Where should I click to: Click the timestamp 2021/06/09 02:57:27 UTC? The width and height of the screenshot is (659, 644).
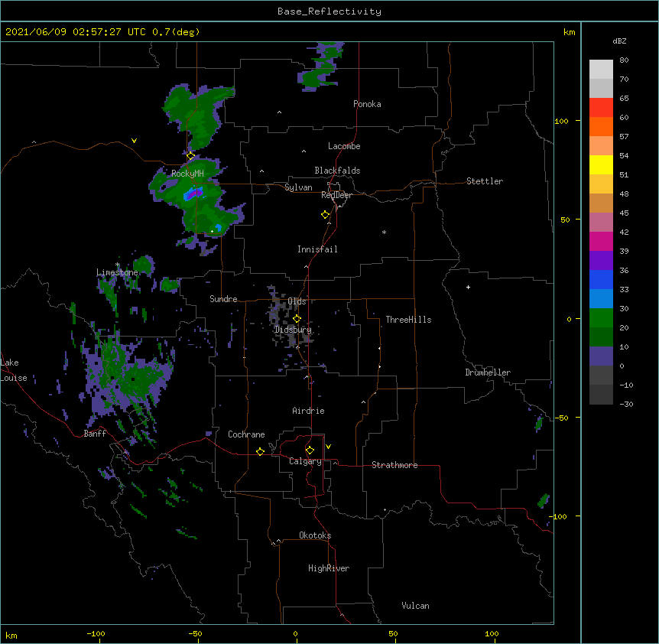point(76,32)
